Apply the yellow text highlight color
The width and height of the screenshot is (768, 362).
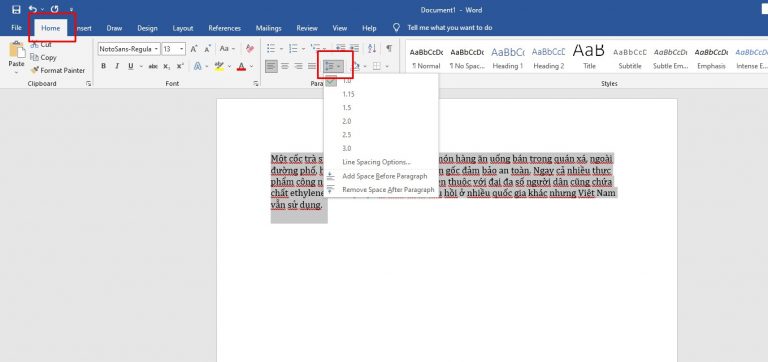click(219, 66)
